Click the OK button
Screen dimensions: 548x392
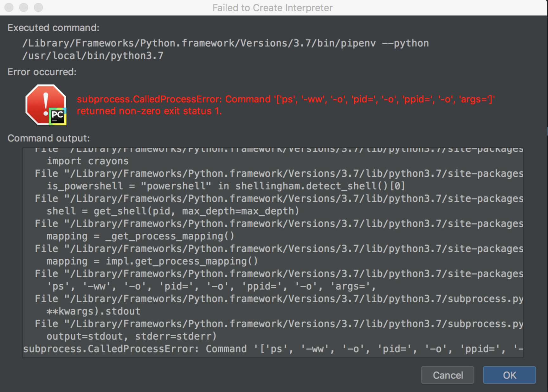(x=509, y=375)
